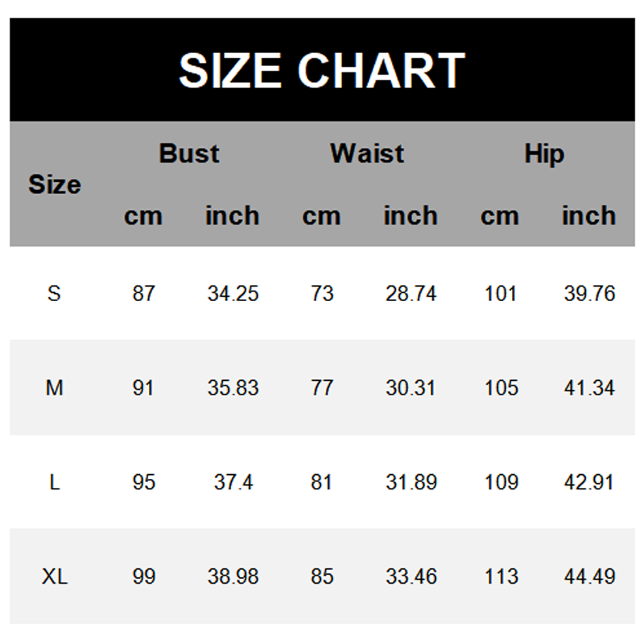
Task: Click the size XL row label
Action: [54, 576]
